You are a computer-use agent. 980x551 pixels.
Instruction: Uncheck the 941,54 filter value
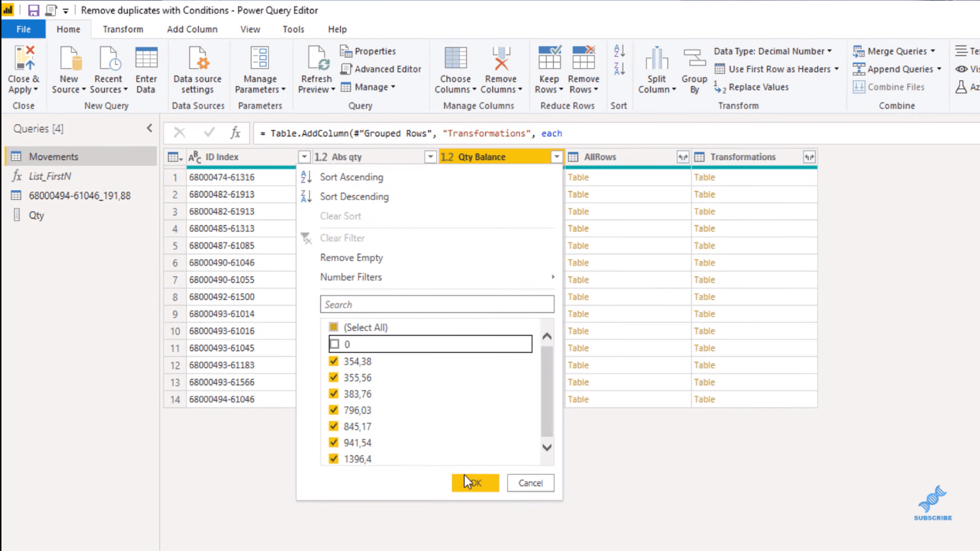pos(334,443)
